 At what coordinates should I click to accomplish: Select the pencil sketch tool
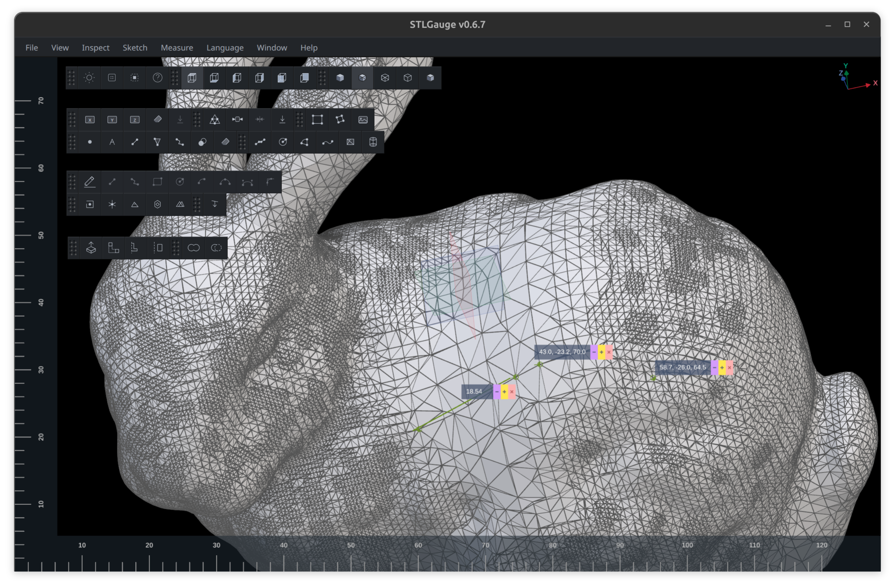89,182
